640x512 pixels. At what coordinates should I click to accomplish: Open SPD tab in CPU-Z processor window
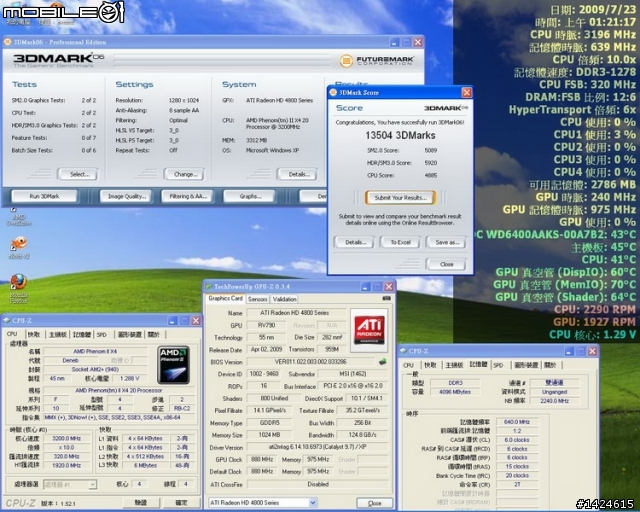(x=101, y=335)
